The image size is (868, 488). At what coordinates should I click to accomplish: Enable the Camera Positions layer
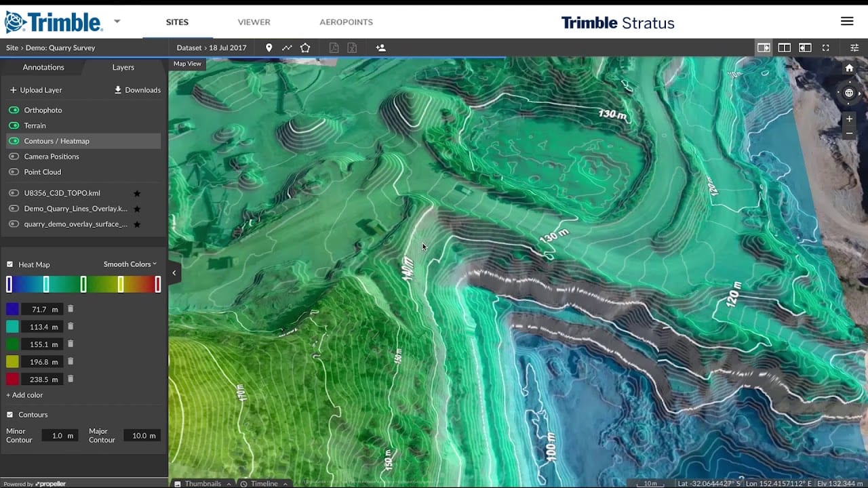pyautogui.click(x=14, y=157)
